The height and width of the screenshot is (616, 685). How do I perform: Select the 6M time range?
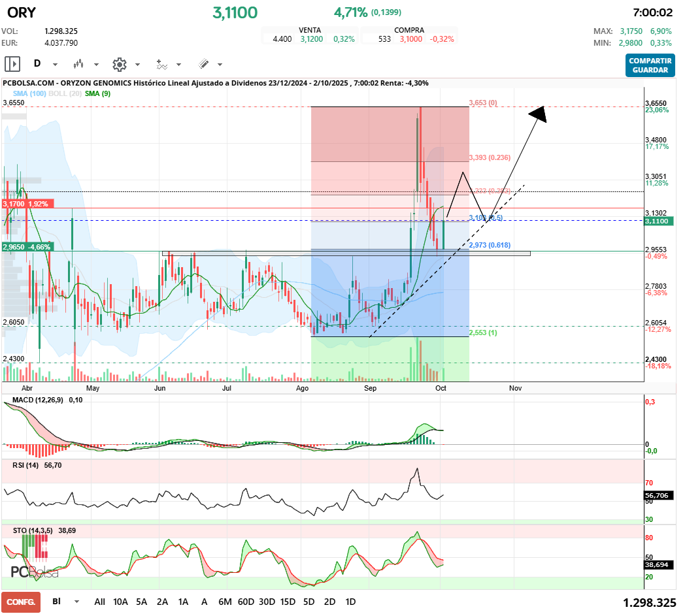tap(225, 602)
